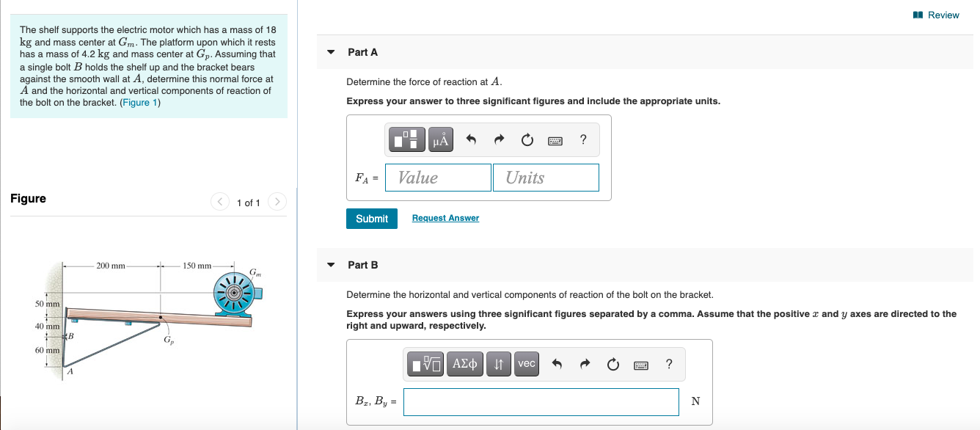
Task: Select the up-down arrows subscript button
Action: tap(499, 364)
